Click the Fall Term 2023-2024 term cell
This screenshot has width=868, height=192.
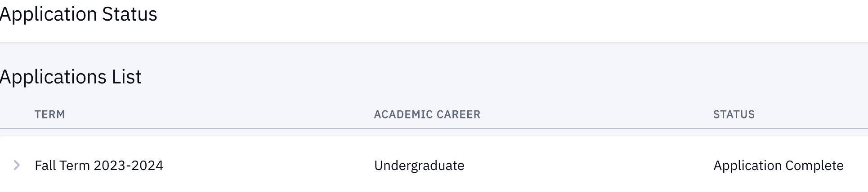coord(99,166)
